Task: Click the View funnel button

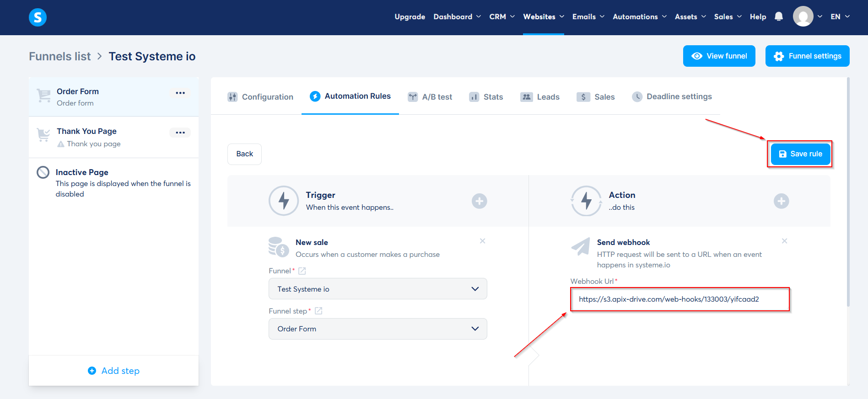Action: point(719,56)
